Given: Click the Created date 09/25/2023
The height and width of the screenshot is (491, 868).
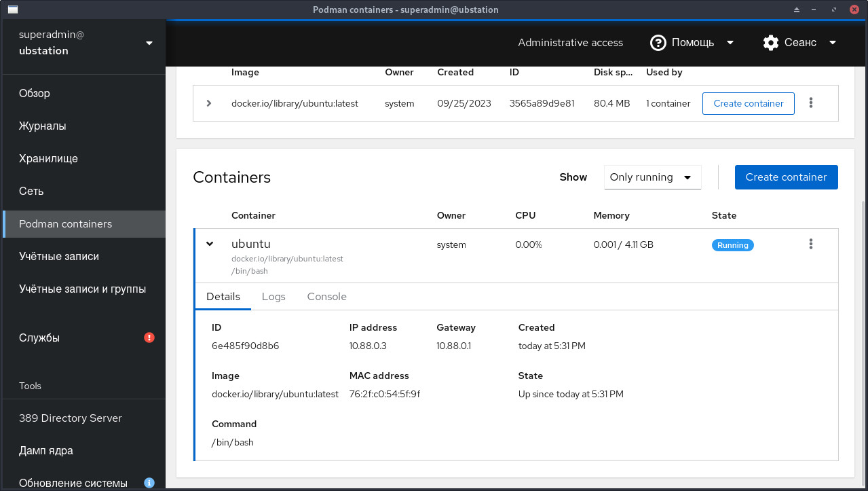Looking at the screenshot, I should (x=464, y=103).
